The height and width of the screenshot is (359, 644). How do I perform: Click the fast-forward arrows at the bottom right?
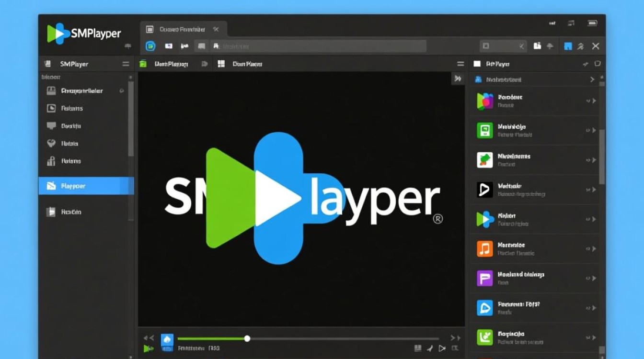[455, 338]
